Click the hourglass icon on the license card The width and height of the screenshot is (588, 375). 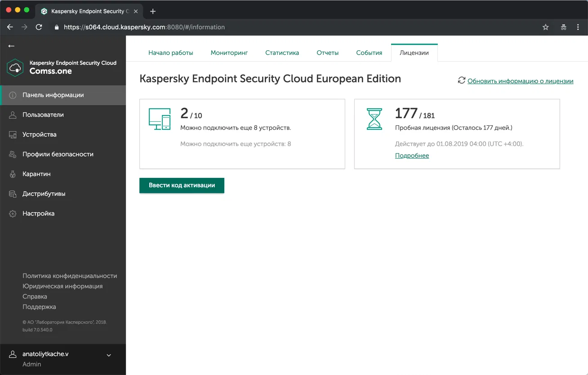374,119
